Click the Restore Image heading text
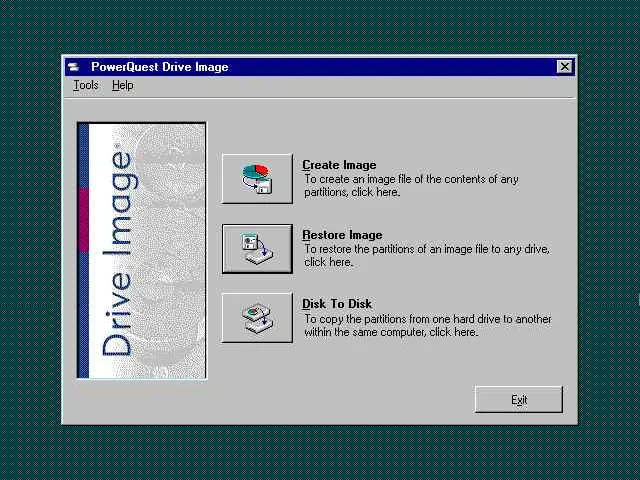640x480 pixels. click(342, 235)
